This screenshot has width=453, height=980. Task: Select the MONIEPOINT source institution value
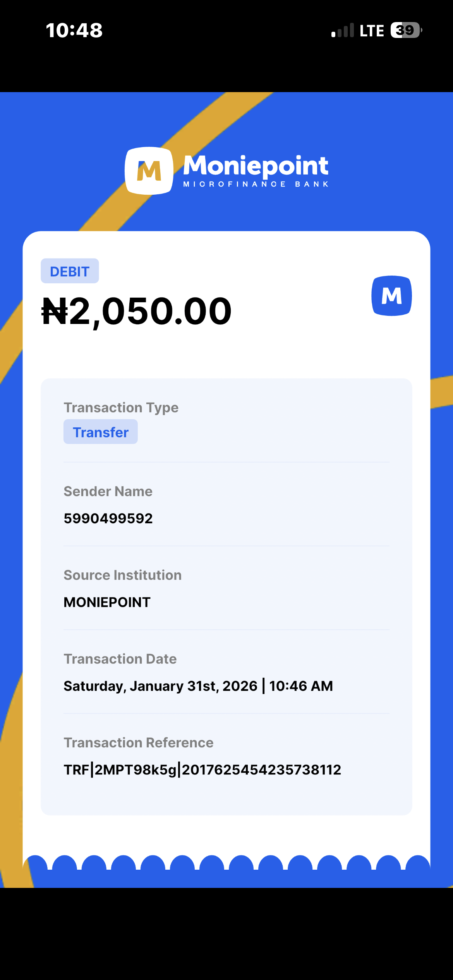pos(107,602)
